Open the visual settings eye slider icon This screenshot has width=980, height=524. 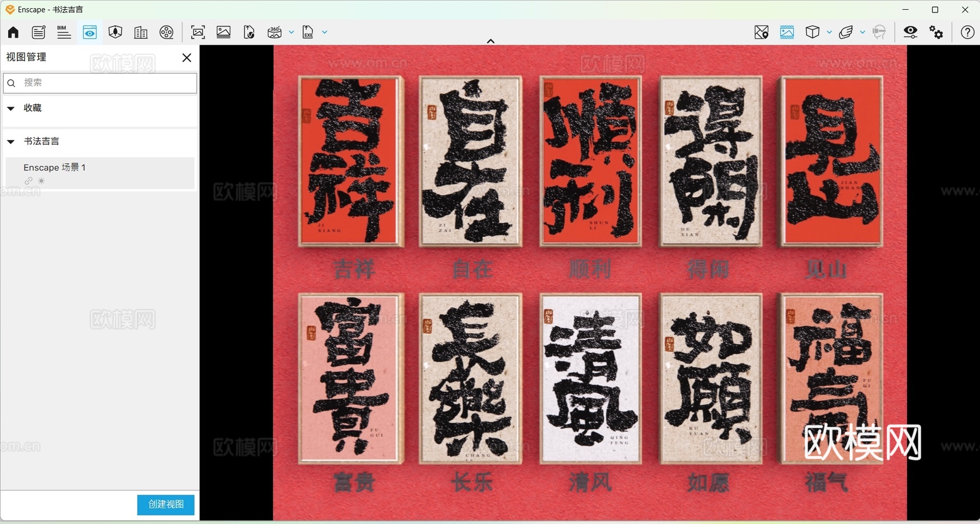[910, 32]
